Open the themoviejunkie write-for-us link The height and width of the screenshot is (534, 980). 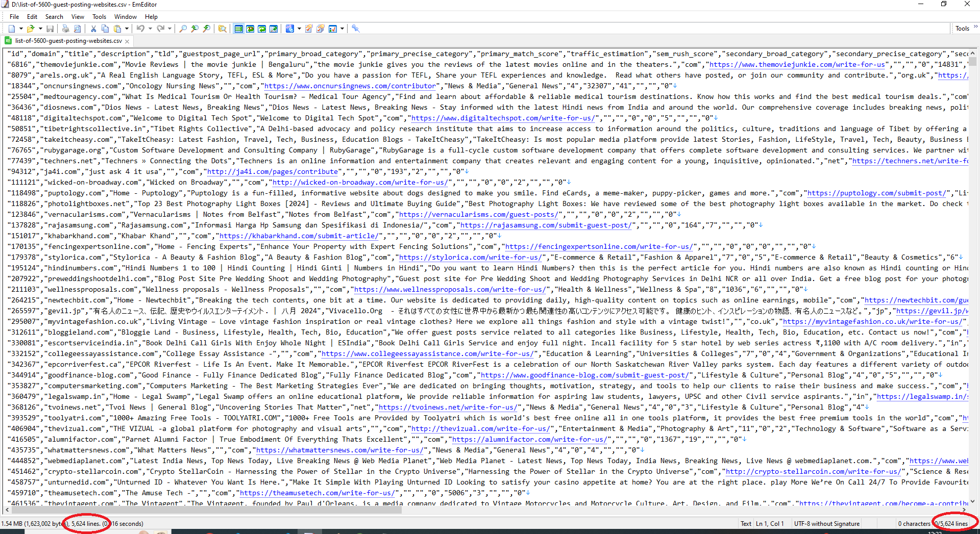(x=796, y=64)
